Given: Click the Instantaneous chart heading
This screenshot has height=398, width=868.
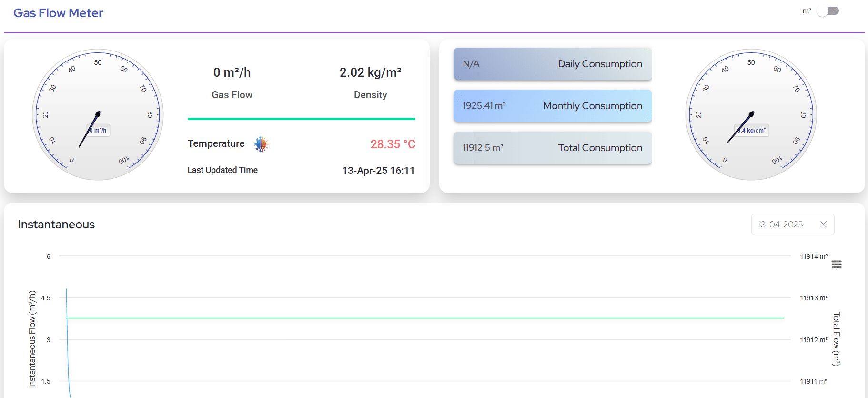Looking at the screenshot, I should tap(56, 225).
